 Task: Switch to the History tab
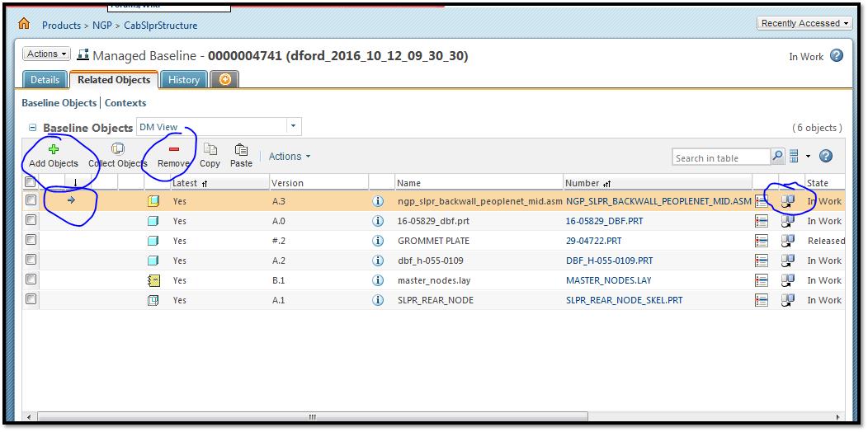click(183, 80)
